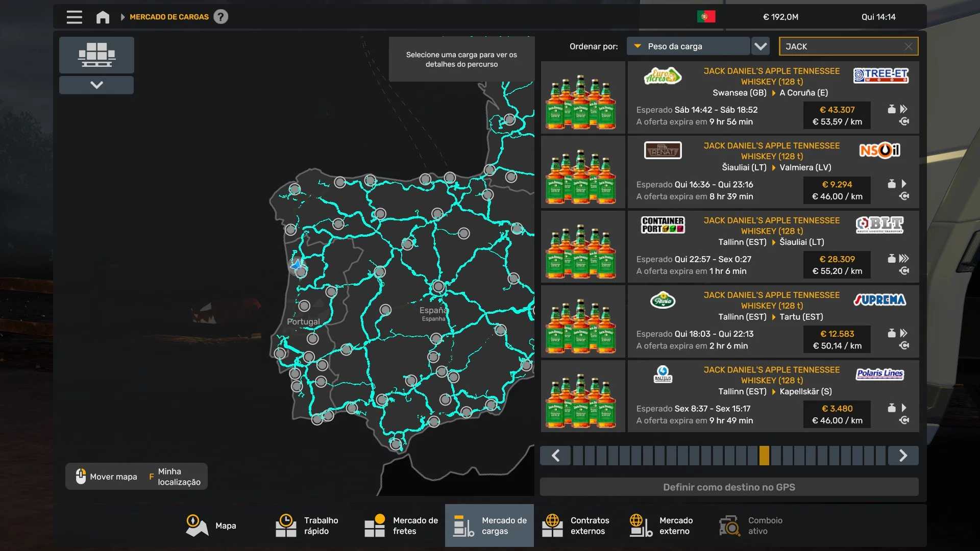Viewport: 980px width, 551px height.
Task: Go to home screen icon
Action: 103,17
